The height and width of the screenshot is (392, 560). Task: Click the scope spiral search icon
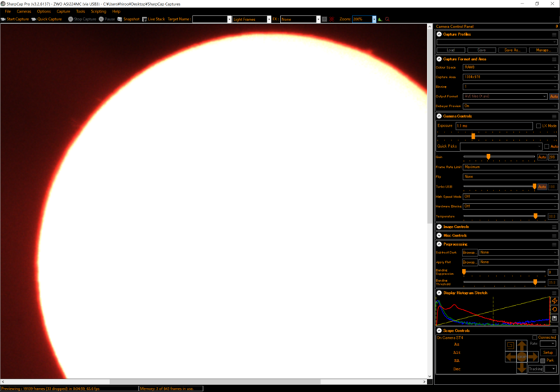click(511, 345)
